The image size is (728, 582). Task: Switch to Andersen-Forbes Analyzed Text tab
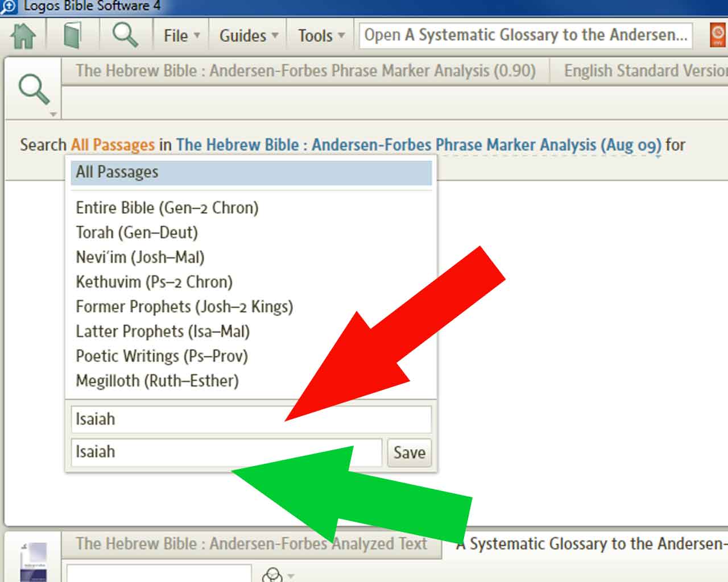(251, 544)
